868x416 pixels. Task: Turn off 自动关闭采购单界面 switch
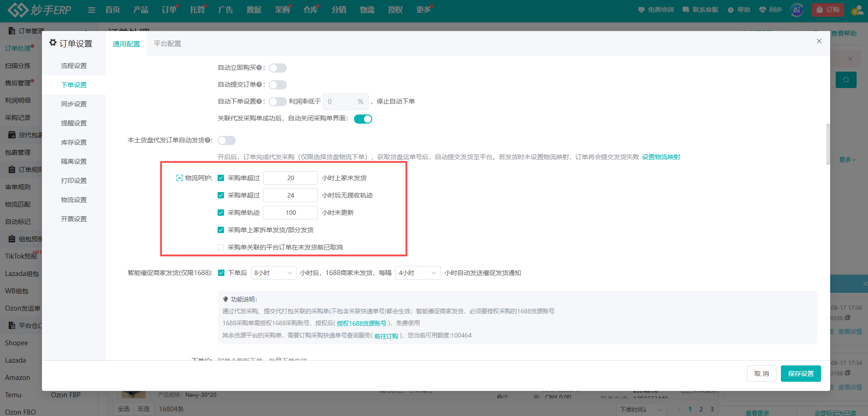363,119
